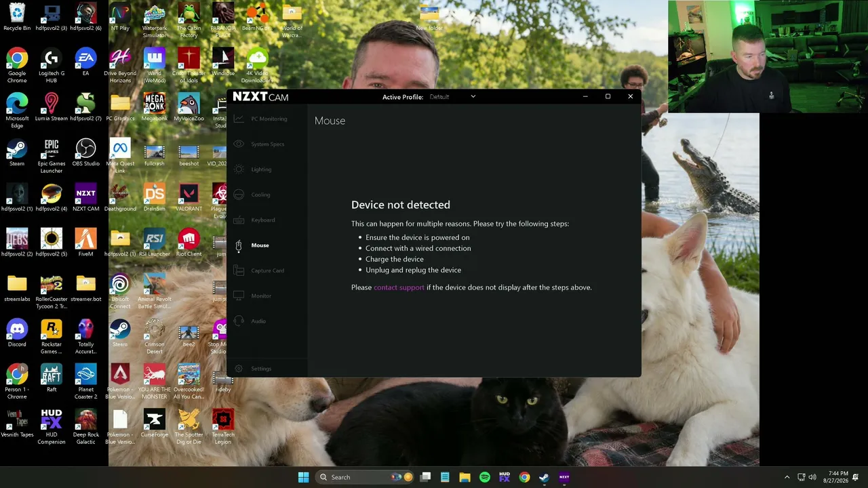Select Mouse in the NZXT CAM sidebar
This screenshot has height=488, width=868.
261,245
